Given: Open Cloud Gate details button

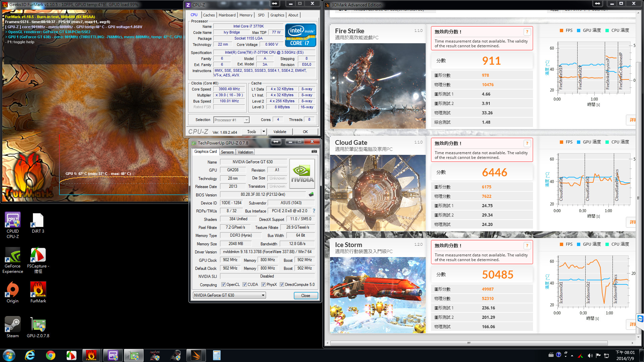Looking at the screenshot, I should point(631,222).
